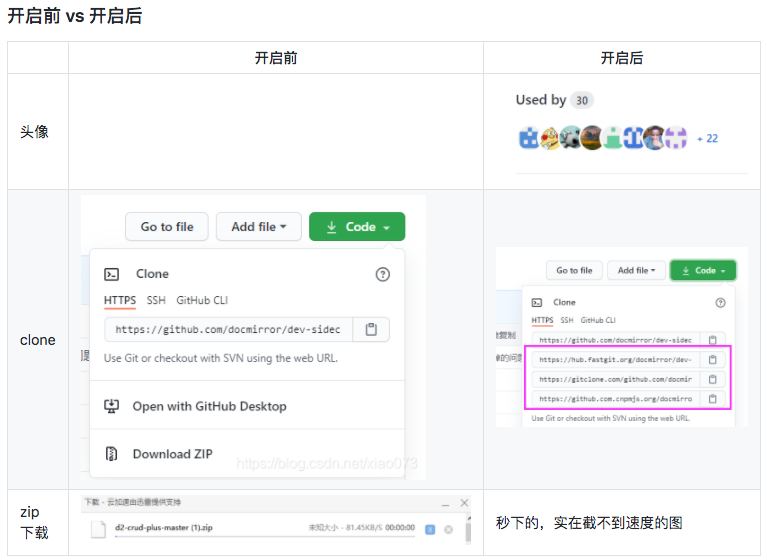Image resolution: width=767 pixels, height=560 pixels.
Task: Click the 头像 row label
Action: tap(34, 132)
